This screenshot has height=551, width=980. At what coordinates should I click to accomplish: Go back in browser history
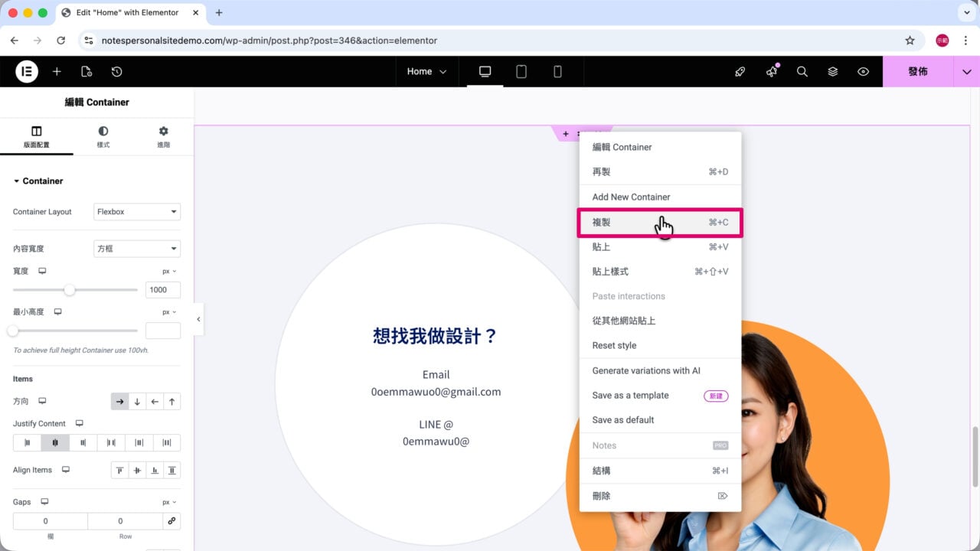[x=14, y=41]
